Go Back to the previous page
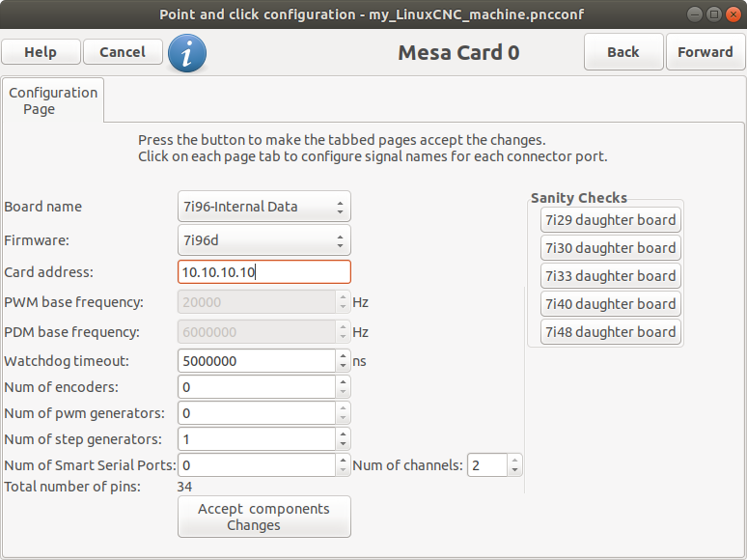The height and width of the screenshot is (560, 747). point(623,51)
